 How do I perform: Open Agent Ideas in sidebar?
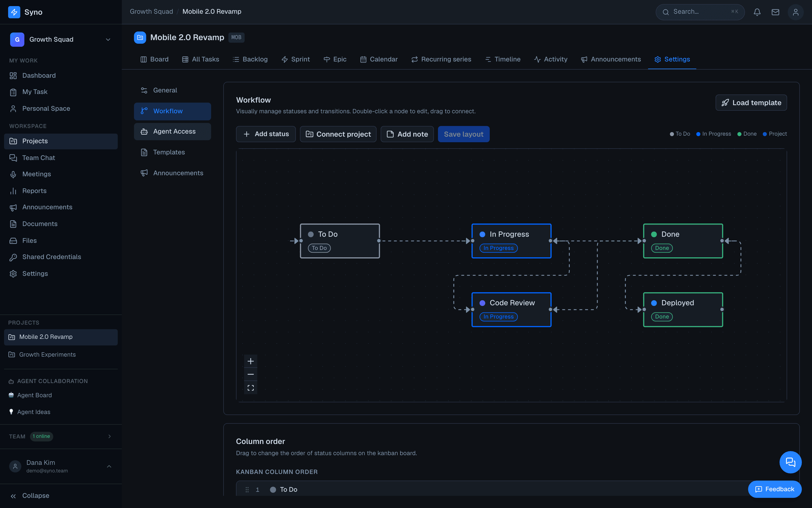pyautogui.click(x=34, y=412)
